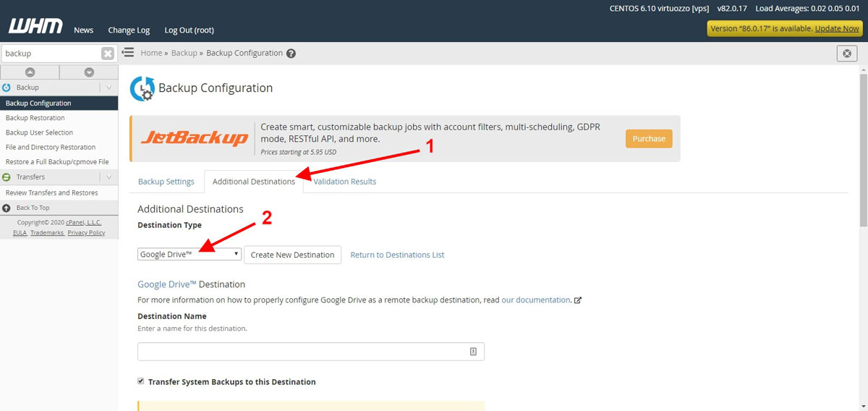Collapse the Transfers sidebar group chevron
The height and width of the screenshot is (411, 868).
pyautogui.click(x=109, y=177)
